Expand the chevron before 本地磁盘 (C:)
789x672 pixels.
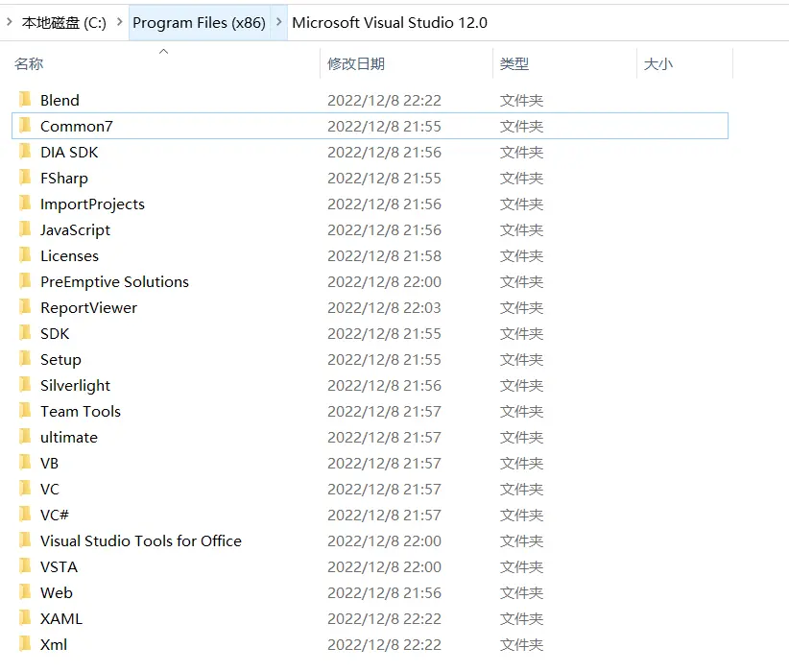9,22
